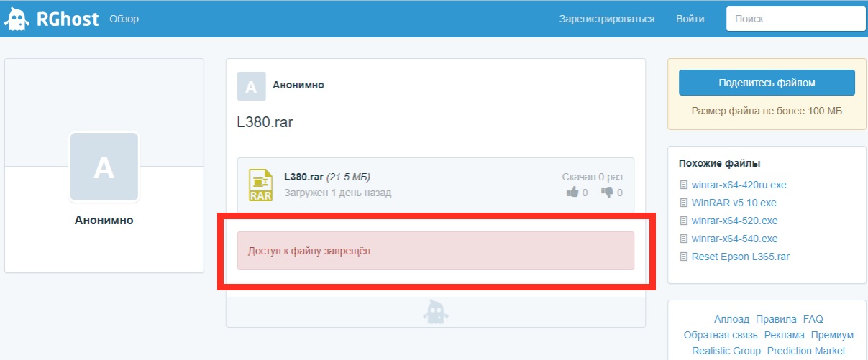Open the Обзор menu item
Image resolution: width=868 pixels, height=360 pixels.
[124, 19]
